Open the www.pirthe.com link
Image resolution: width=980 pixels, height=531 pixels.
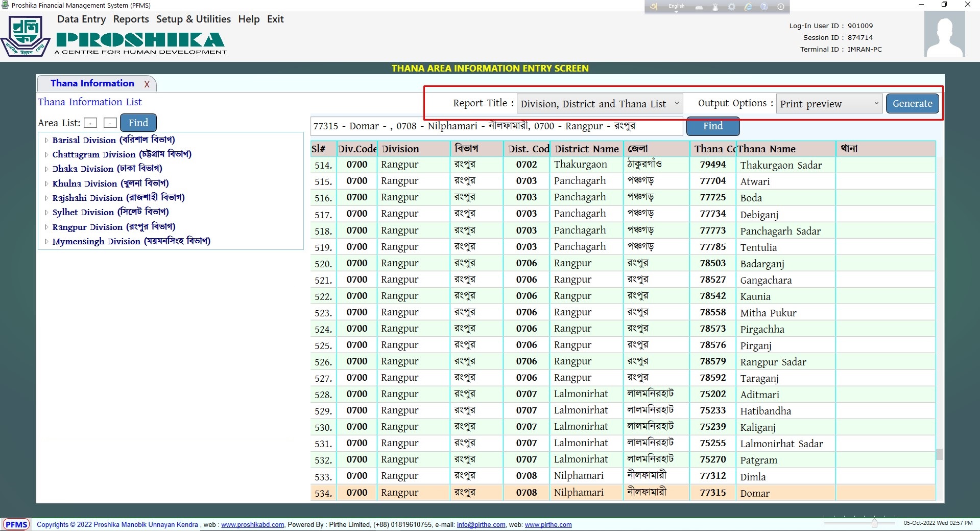point(548,525)
